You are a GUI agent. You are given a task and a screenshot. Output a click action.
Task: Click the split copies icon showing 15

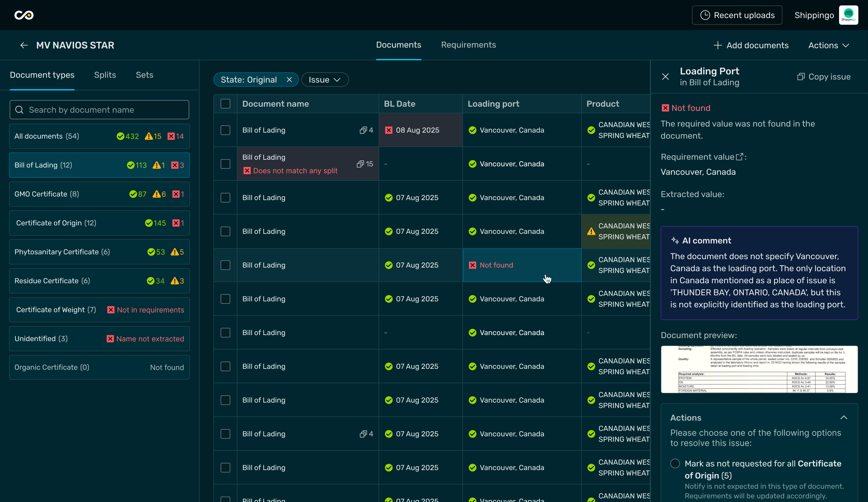pos(360,164)
